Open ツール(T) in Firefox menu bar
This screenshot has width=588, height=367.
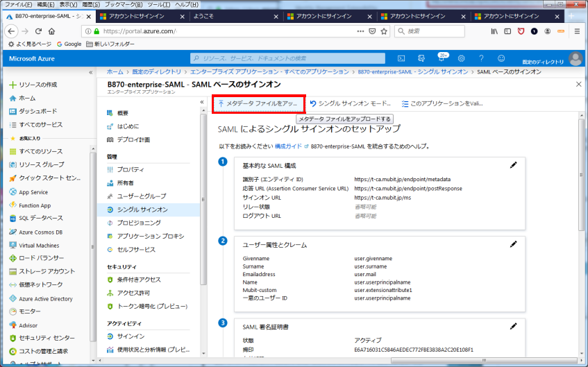click(x=158, y=4)
